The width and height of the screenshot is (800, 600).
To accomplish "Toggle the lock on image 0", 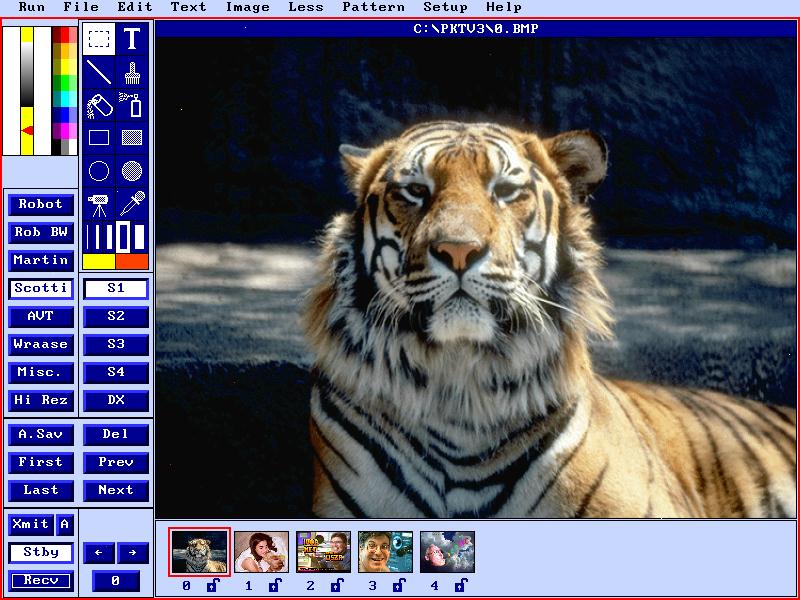I will click(213, 585).
